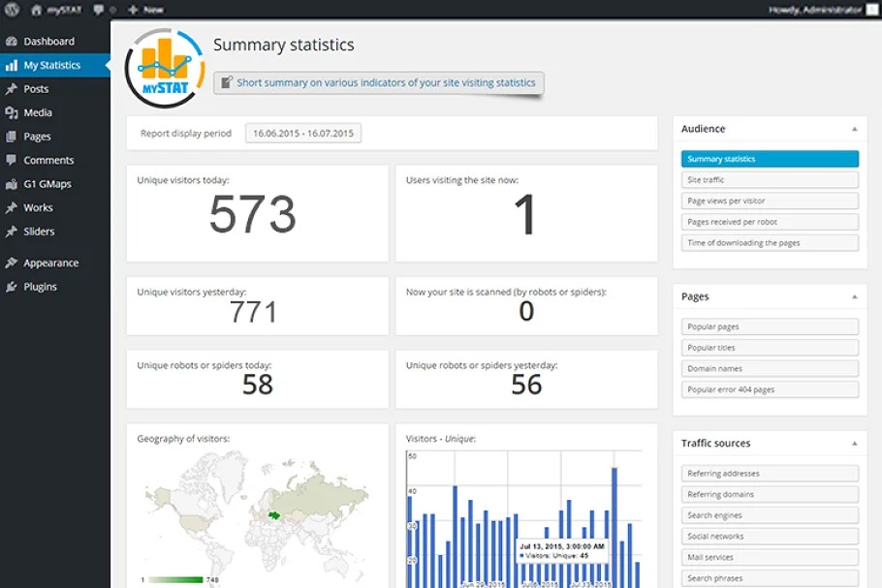Click comments bubble icon in top bar
Image resolution: width=882 pixels, height=588 pixels.
coord(99,10)
